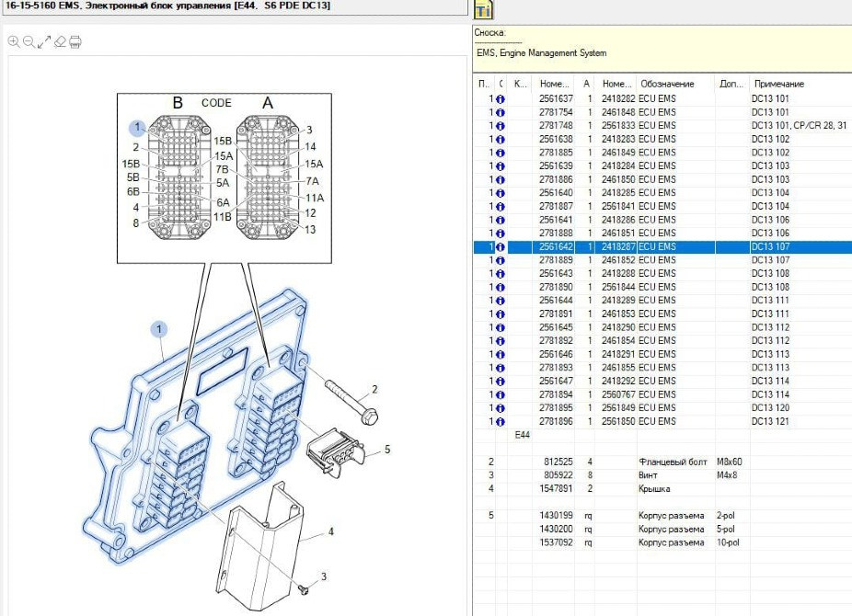The image size is (852, 616).
Task: Click callout 5 next to the connector housing
Action: pos(387,450)
